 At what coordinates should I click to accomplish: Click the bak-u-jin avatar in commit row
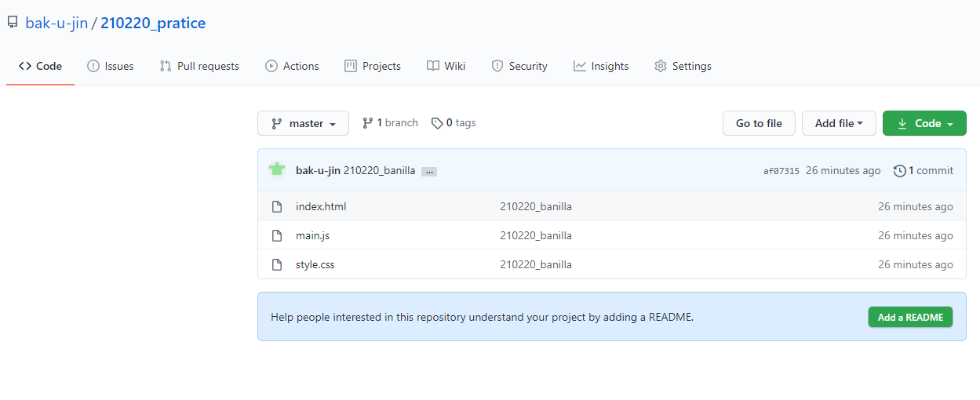(277, 170)
